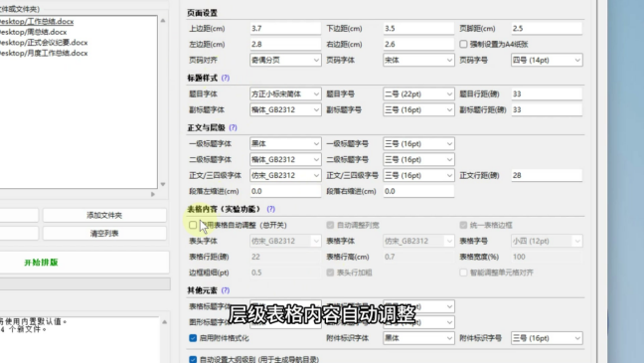The width and height of the screenshot is (644, 363).
Task: Open 副标题字号 dropdown
Action: pos(418,109)
